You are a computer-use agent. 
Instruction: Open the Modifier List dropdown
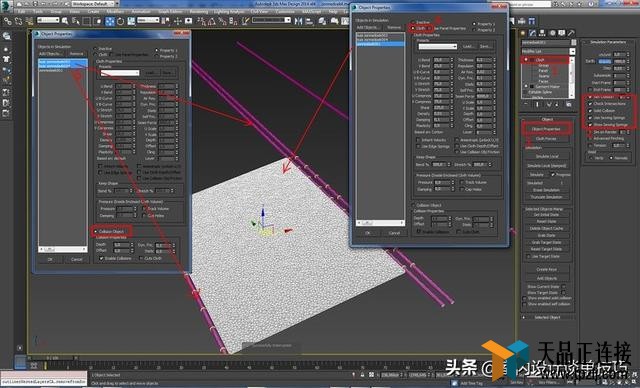tap(548, 51)
